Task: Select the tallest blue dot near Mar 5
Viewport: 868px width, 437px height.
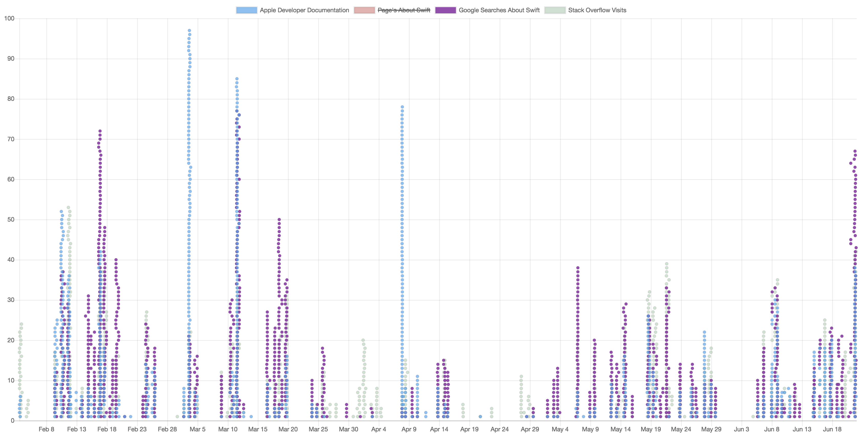Action: click(189, 30)
